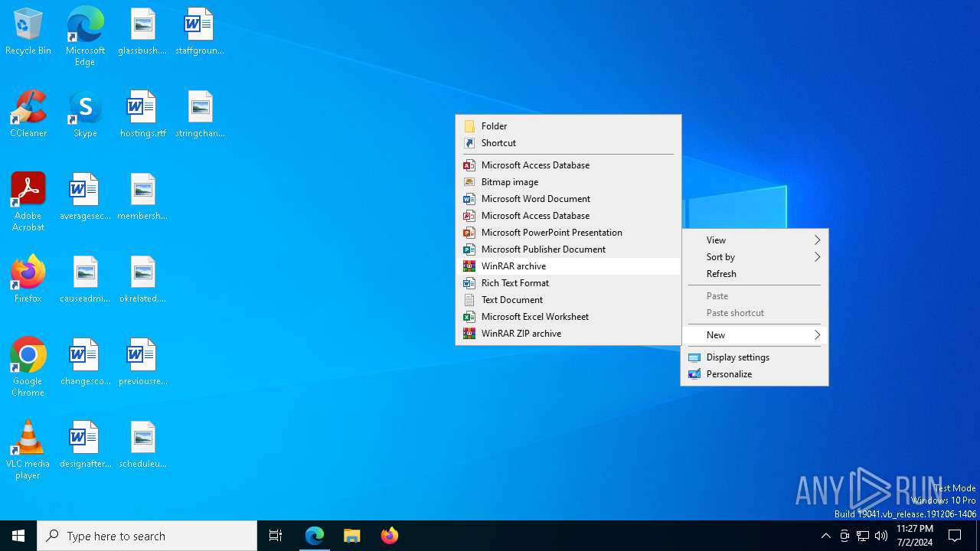Screen dimensions: 980x551
Task: Expand the New submenu entry
Action: click(754, 335)
